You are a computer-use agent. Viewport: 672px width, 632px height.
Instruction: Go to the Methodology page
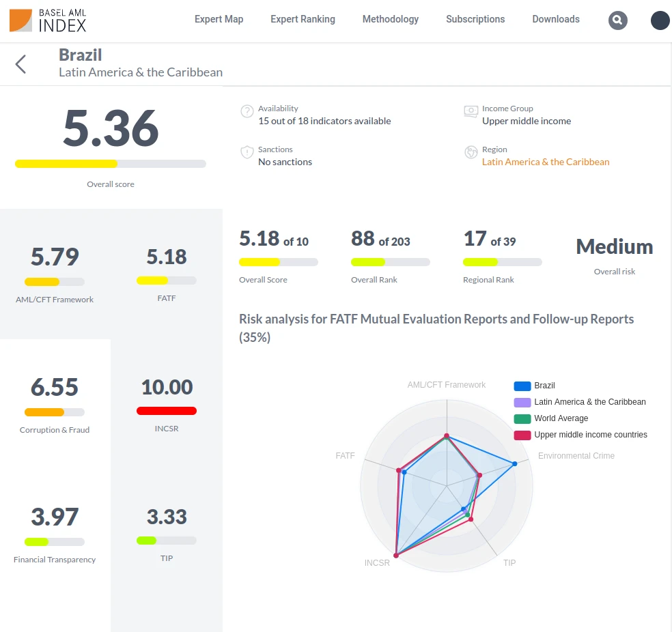pyautogui.click(x=390, y=19)
